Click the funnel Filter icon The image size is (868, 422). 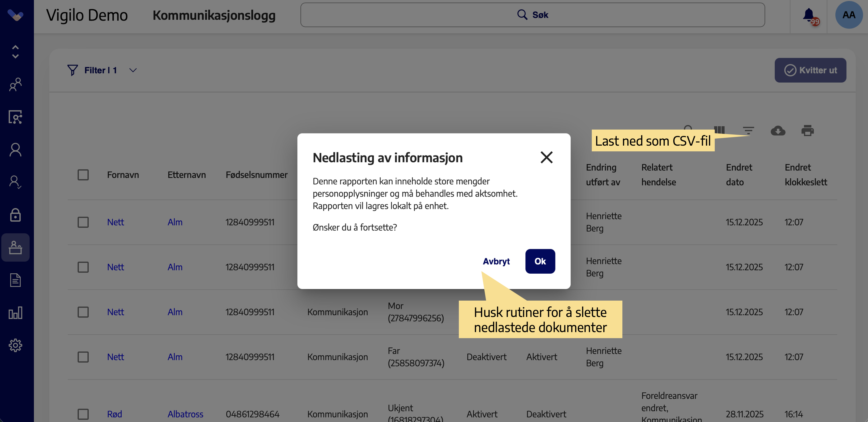click(x=72, y=70)
